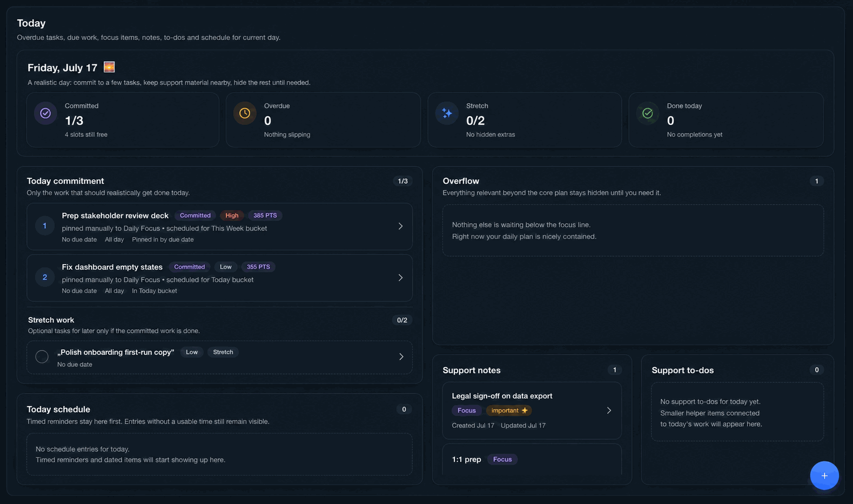The width and height of the screenshot is (853, 504).
Task: Click the 385 PTS badge
Action: coord(265,216)
